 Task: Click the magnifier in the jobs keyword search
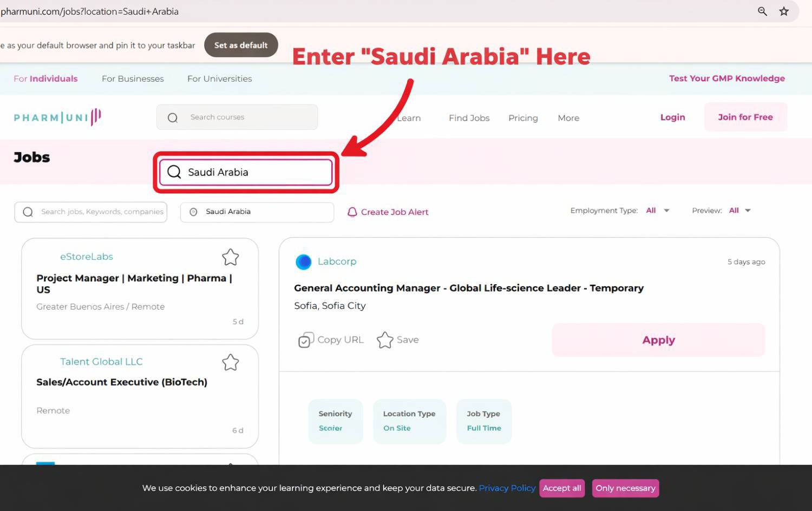28,212
